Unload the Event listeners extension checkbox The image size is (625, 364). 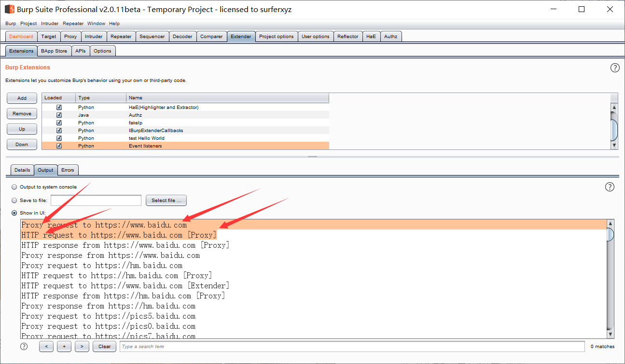[59, 146]
